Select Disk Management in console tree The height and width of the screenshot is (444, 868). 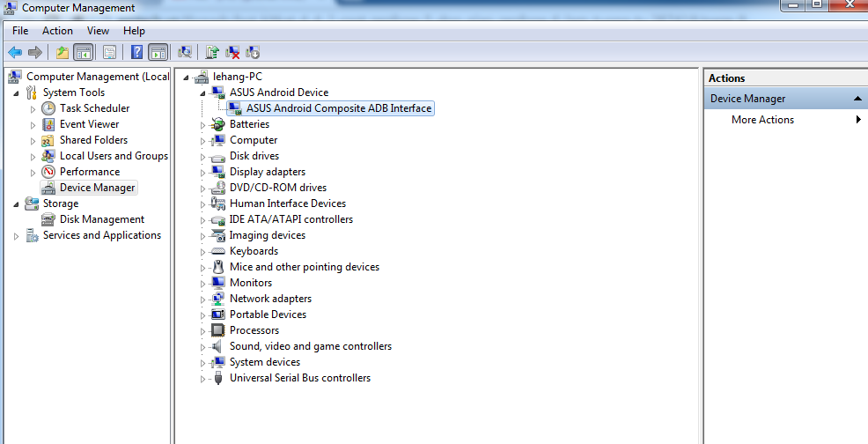pyautogui.click(x=102, y=219)
